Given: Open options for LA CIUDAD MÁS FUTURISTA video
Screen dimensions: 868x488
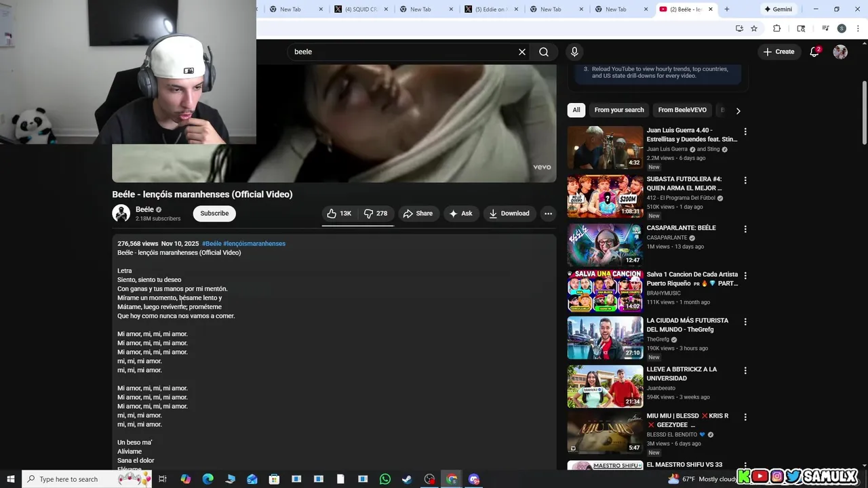Looking at the screenshot, I should coord(745,322).
